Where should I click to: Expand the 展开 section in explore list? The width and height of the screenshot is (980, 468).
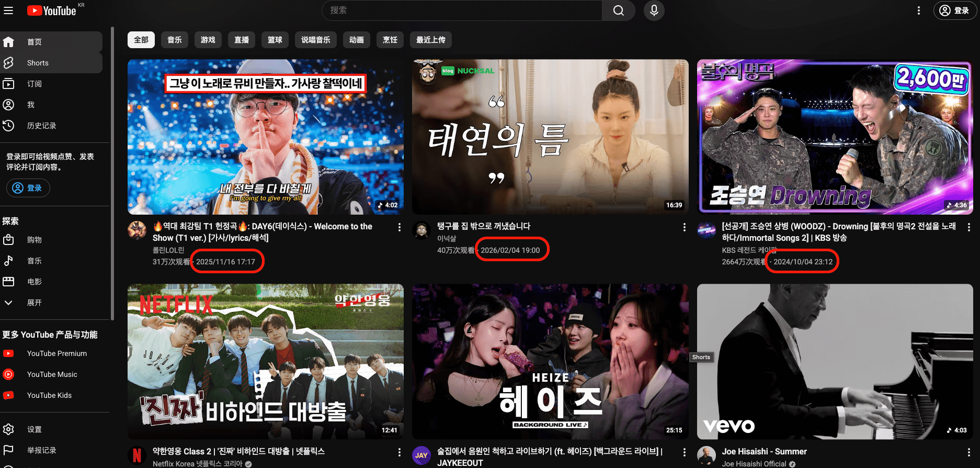34,303
